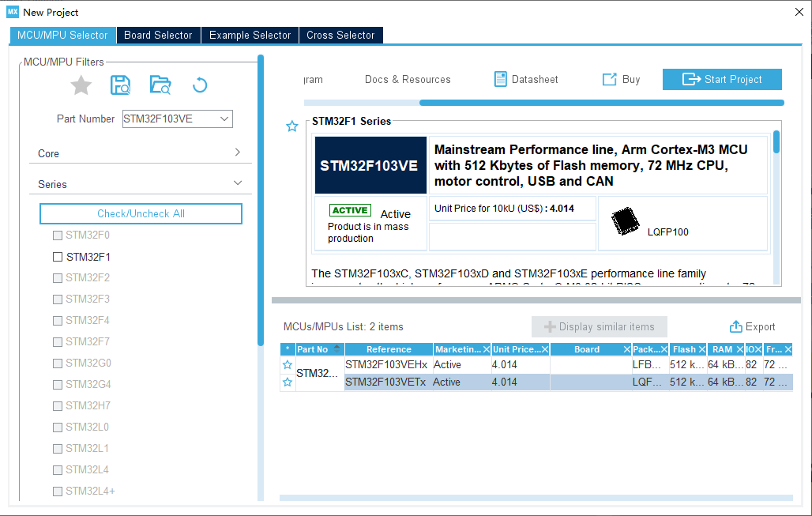Toggle the STM32L1 series checkbox
This screenshot has width=812, height=516.
[x=58, y=449]
